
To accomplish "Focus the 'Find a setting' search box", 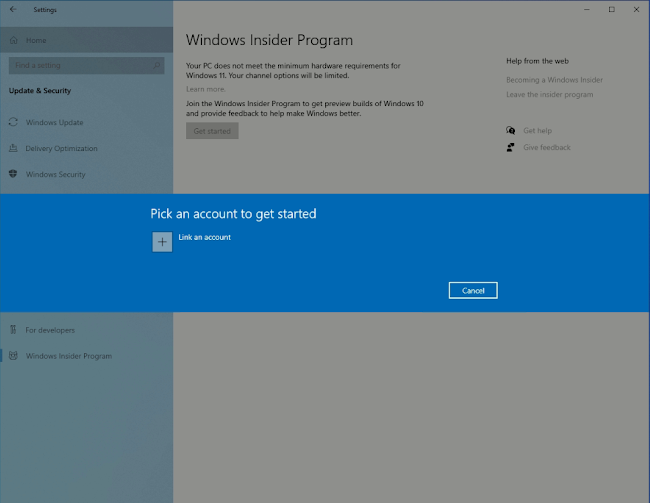I will 86,66.
